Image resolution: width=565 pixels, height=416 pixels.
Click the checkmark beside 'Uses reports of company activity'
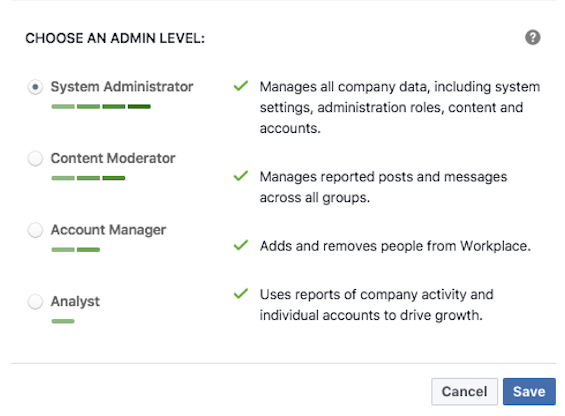pos(241,293)
